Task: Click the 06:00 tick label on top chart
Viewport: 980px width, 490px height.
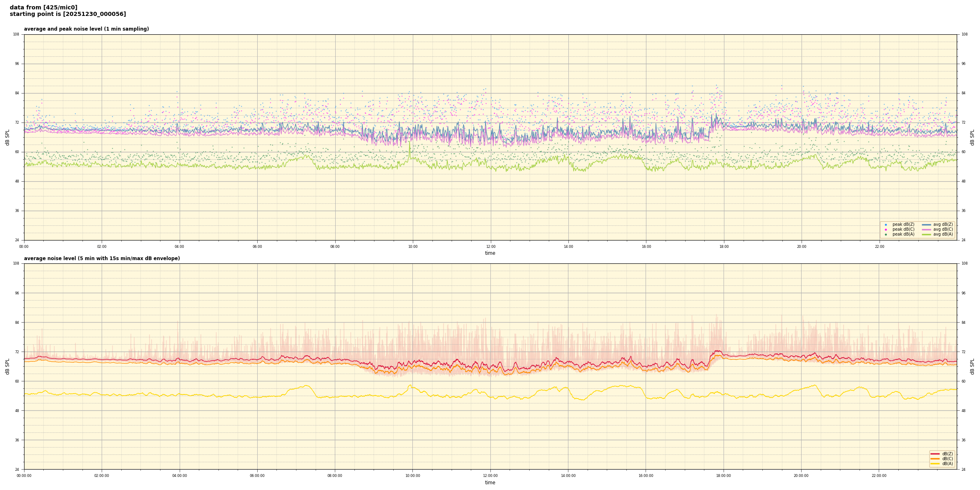Action: click(257, 247)
